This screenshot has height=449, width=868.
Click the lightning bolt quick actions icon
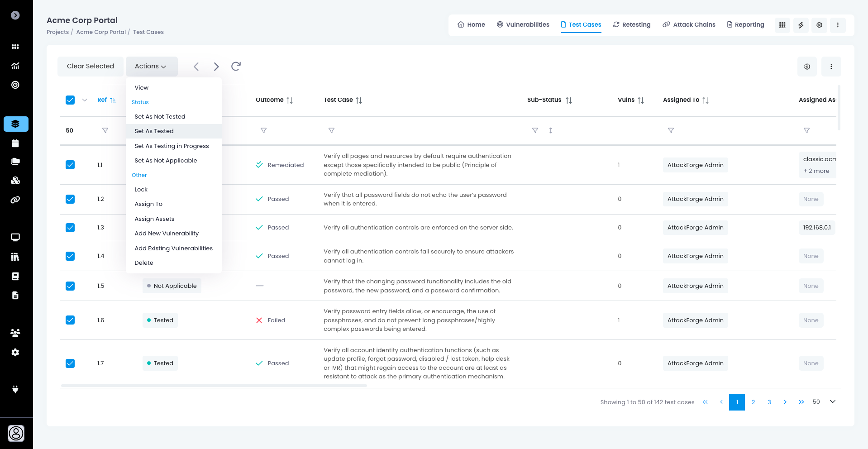[801, 25]
